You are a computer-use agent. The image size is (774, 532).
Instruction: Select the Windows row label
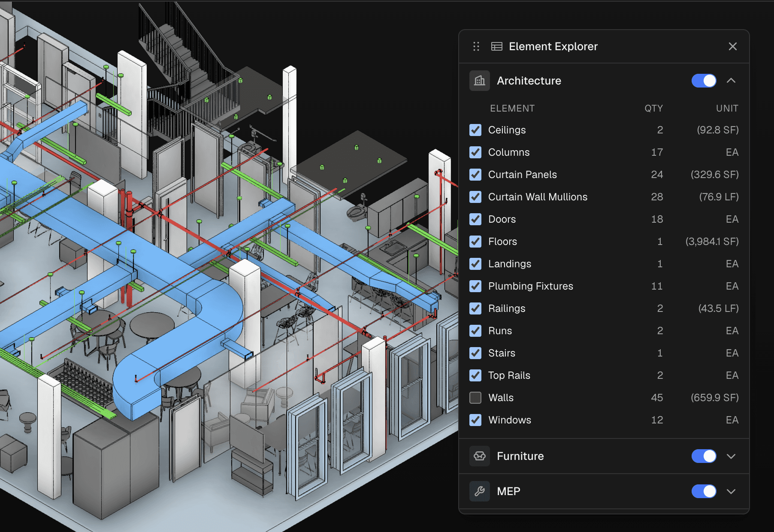(510, 420)
